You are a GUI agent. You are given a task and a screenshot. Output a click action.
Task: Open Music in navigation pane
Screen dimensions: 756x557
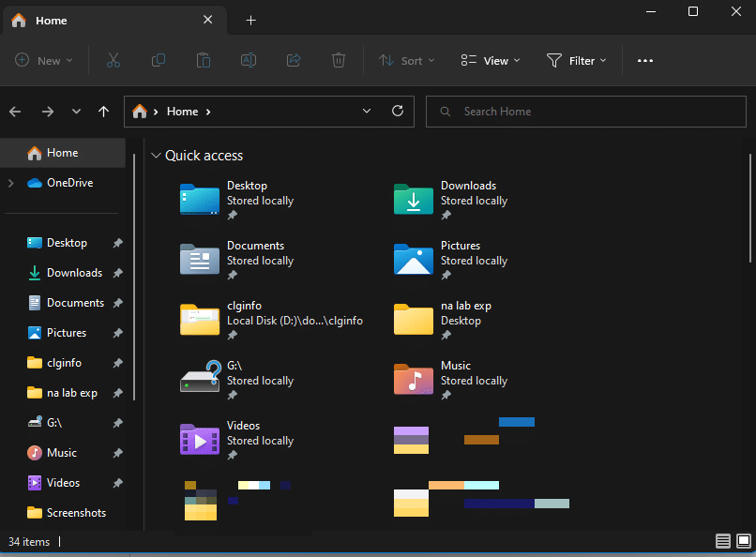coord(53,453)
